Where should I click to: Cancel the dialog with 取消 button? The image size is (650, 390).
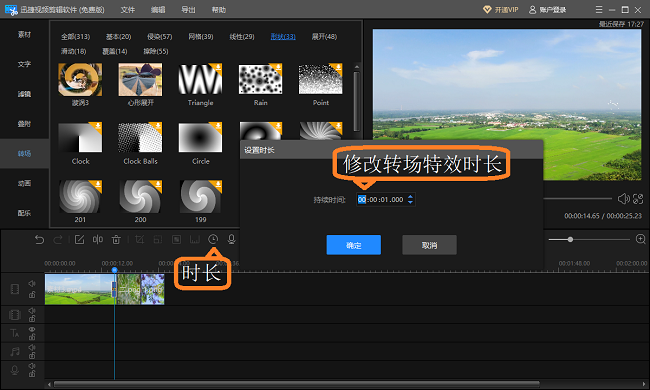tap(429, 245)
